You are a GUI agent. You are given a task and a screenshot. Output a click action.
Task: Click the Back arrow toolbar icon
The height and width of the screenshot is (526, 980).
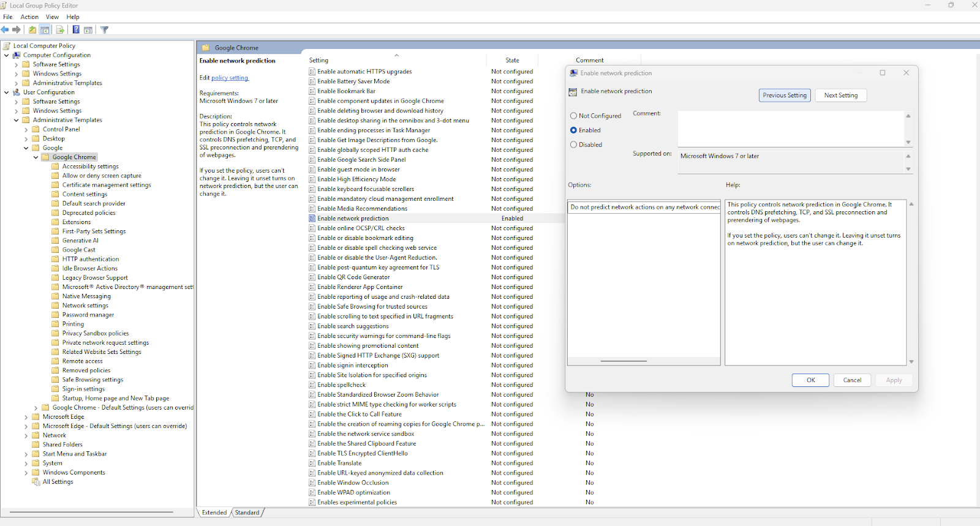pyautogui.click(x=5, y=29)
